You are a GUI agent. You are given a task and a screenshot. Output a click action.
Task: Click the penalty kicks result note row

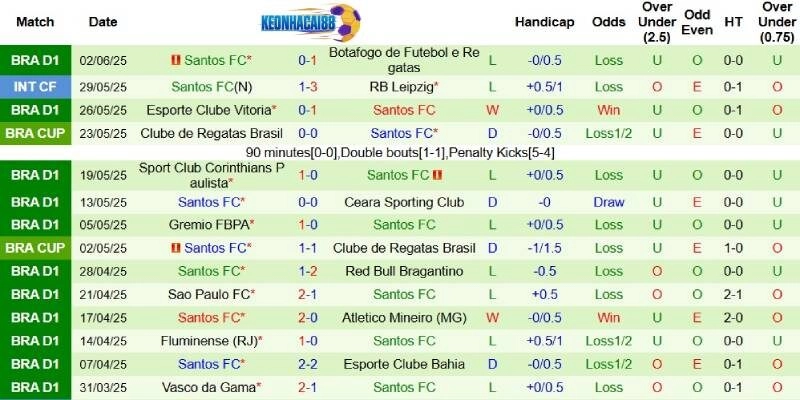(400, 153)
